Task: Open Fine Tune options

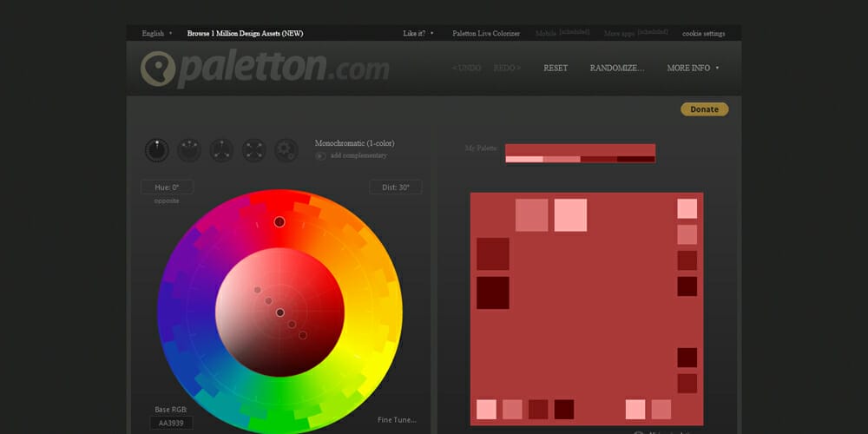Action: (x=397, y=419)
